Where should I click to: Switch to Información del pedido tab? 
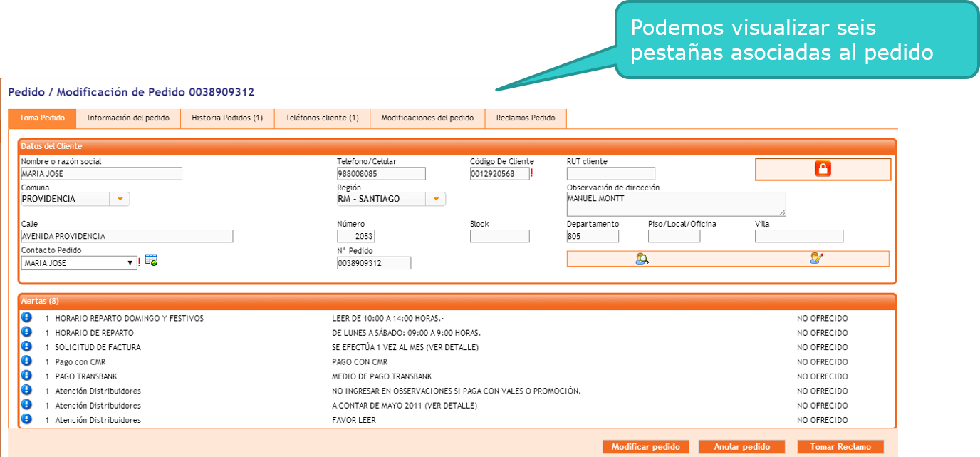(x=128, y=118)
